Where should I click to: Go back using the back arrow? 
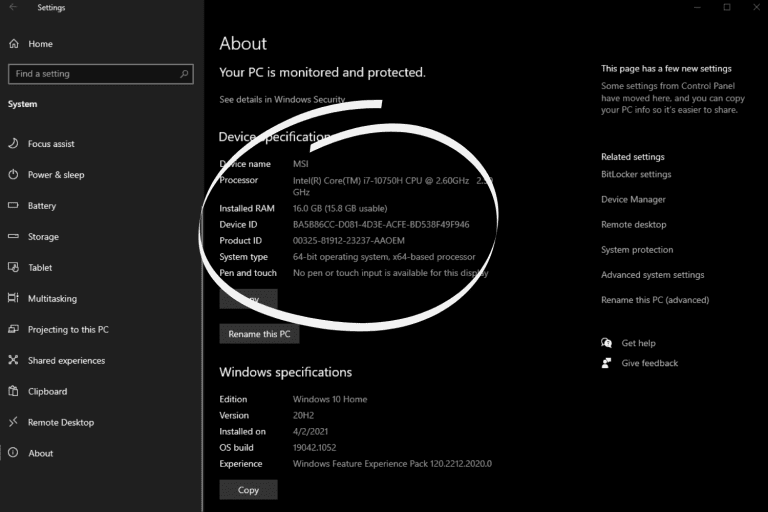click(x=13, y=8)
